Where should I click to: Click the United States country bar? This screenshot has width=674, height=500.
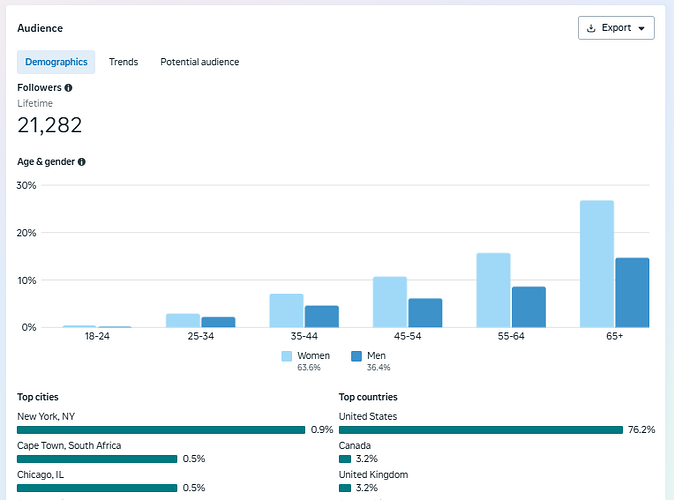click(481, 430)
